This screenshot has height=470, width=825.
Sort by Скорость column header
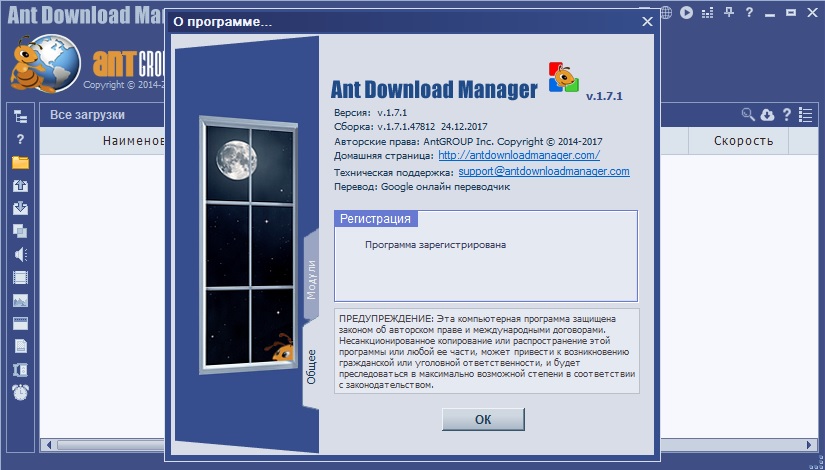click(x=743, y=141)
